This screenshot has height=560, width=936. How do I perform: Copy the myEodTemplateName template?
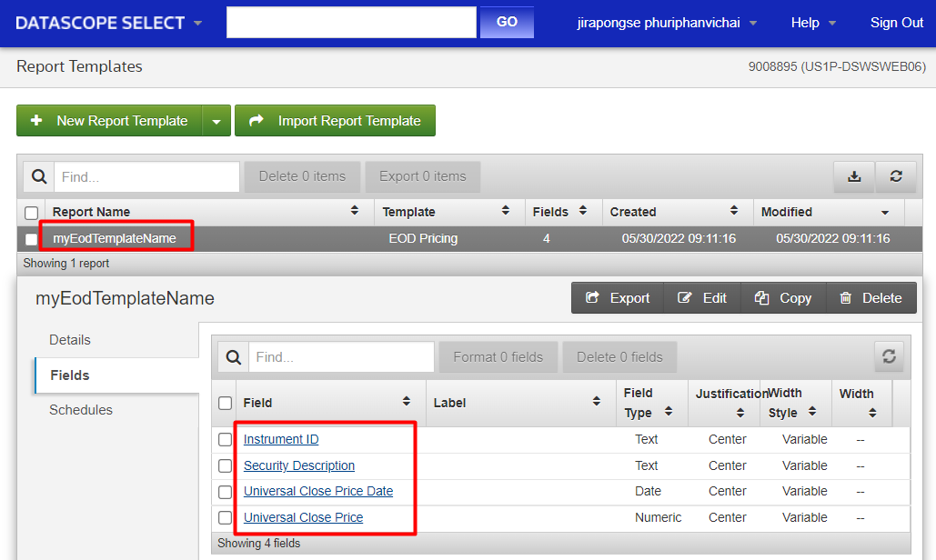[783, 297]
